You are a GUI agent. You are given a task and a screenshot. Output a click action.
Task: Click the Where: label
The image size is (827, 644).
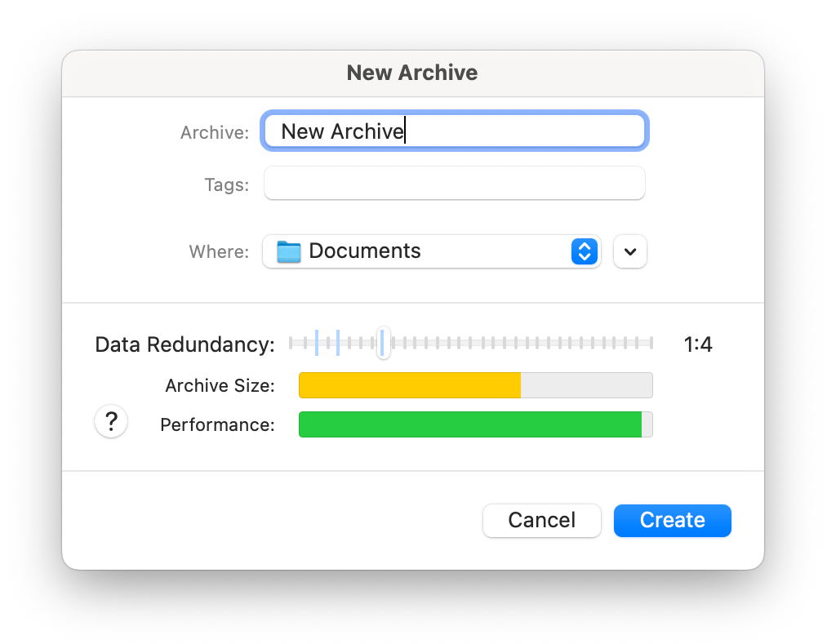[219, 251]
